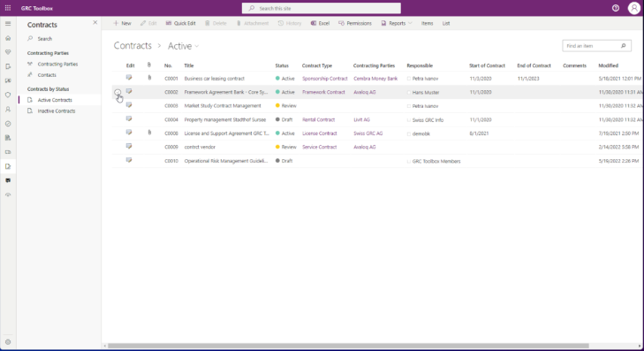This screenshot has width=644, height=351.
Task: Tick the checkbox next to Hans Muster
Action: tap(409, 93)
